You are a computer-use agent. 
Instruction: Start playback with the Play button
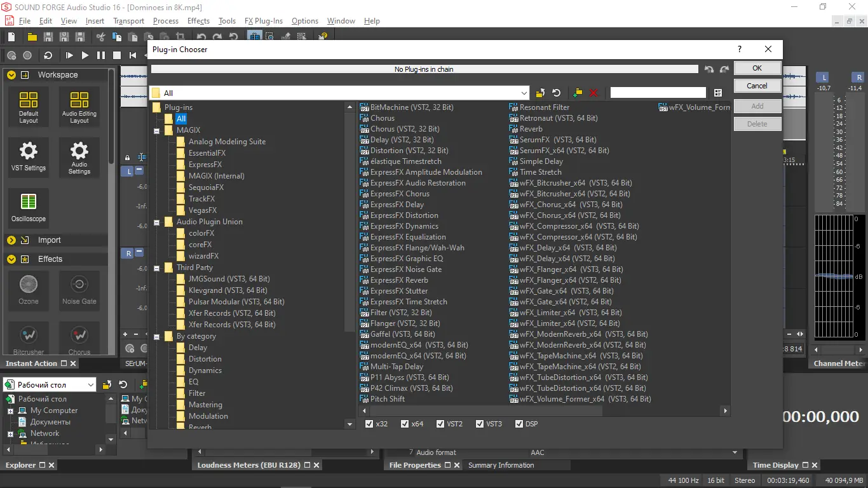click(x=85, y=56)
